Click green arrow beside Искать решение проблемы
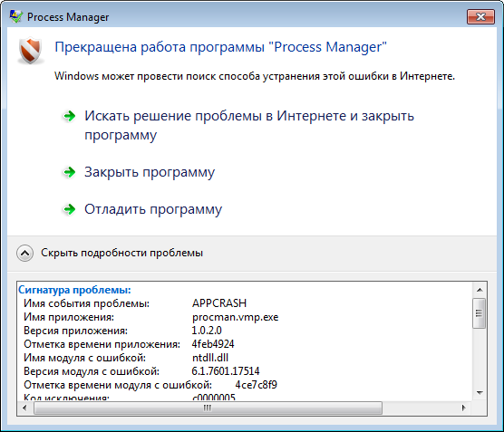Viewport: 504px width, 432px height. point(69,116)
